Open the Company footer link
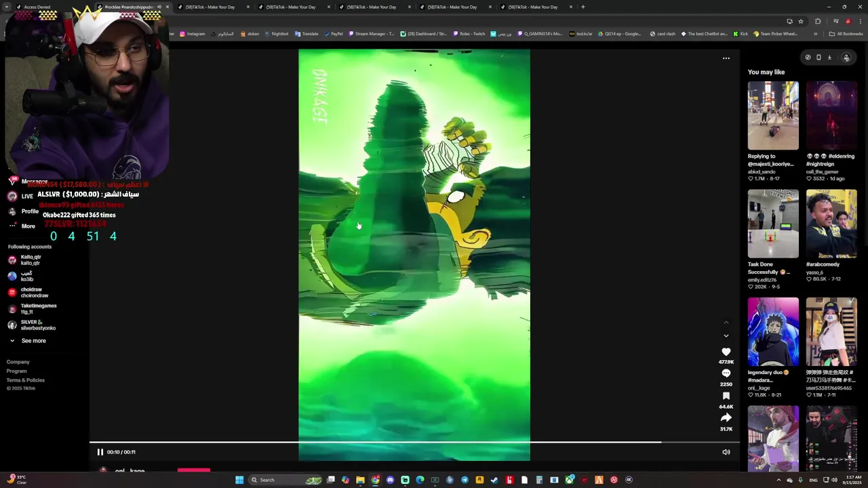Screen dimensions: 868x488 click(18, 362)
